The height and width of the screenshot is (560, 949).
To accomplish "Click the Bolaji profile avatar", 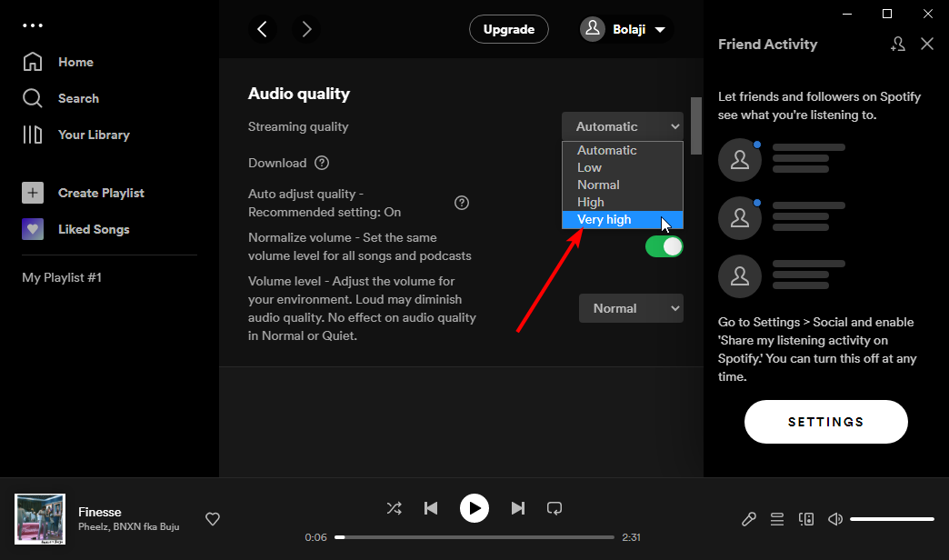I will coord(593,29).
